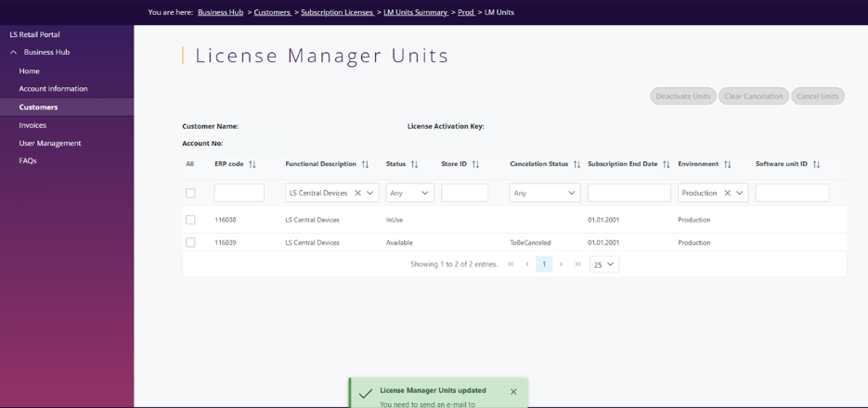Tick the checkbox for unit 116039
868x408 pixels.
click(x=190, y=242)
